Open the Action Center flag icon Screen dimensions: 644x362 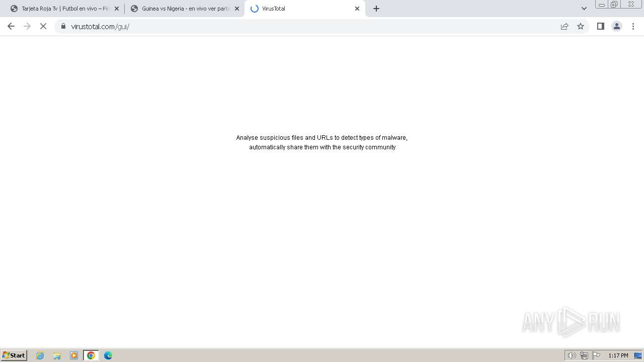click(596, 355)
